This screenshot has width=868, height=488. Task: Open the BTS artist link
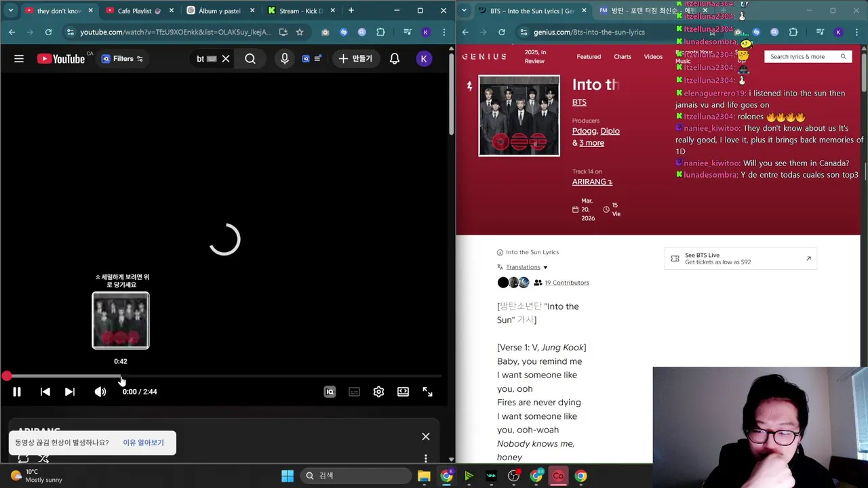(579, 102)
